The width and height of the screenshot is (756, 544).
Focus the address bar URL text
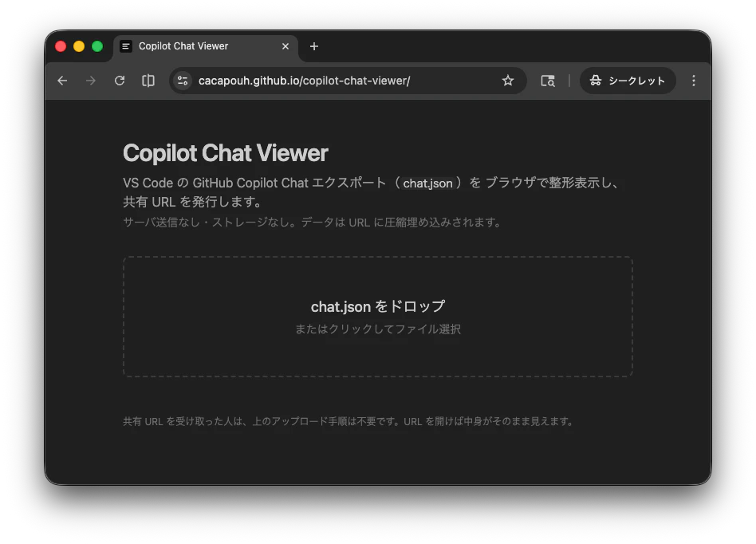(304, 81)
